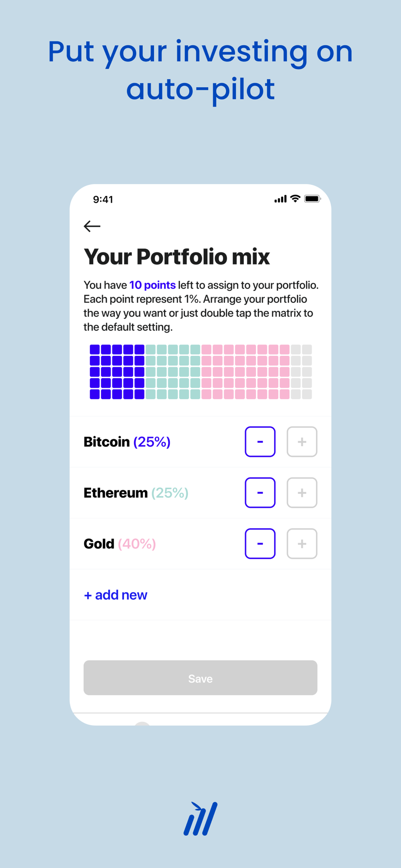Tap the Bitcoin (25%) label
This screenshot has height=868, width=401.
(x=127, y=442)
